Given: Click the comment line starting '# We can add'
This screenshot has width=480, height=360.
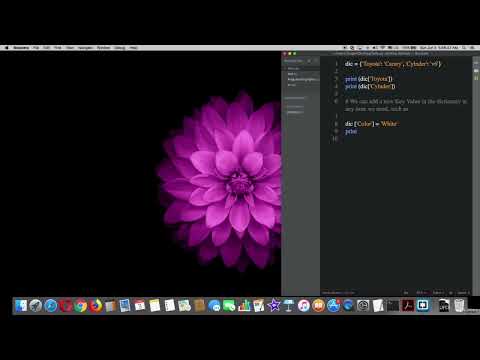Looking at the screenshot, I should coord(406,105).
